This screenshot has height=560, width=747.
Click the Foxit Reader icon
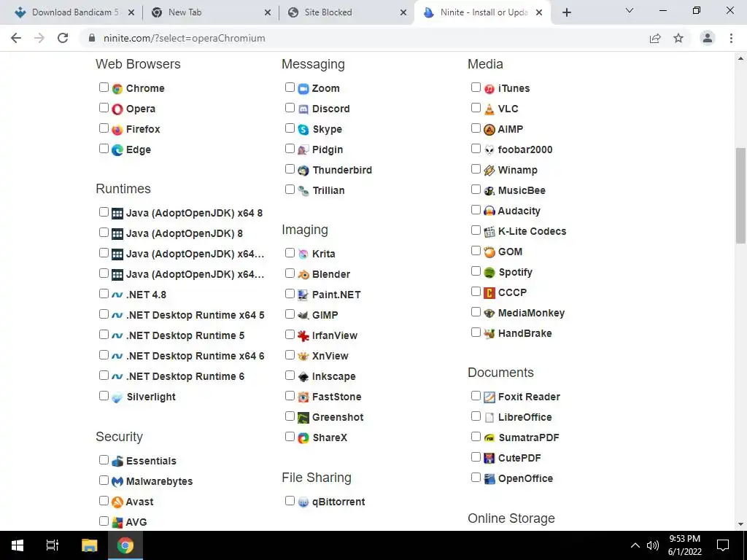[x=489, y=397]
